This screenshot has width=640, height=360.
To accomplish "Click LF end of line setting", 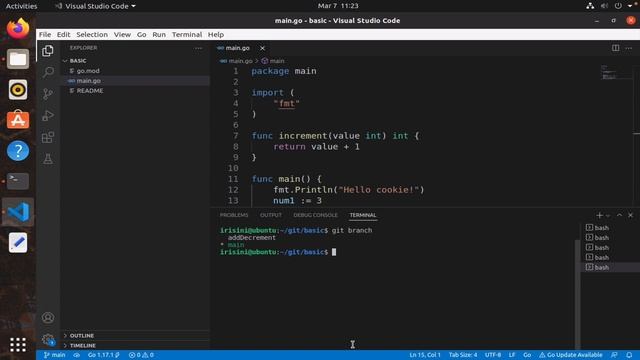I will tap(512, 355).
